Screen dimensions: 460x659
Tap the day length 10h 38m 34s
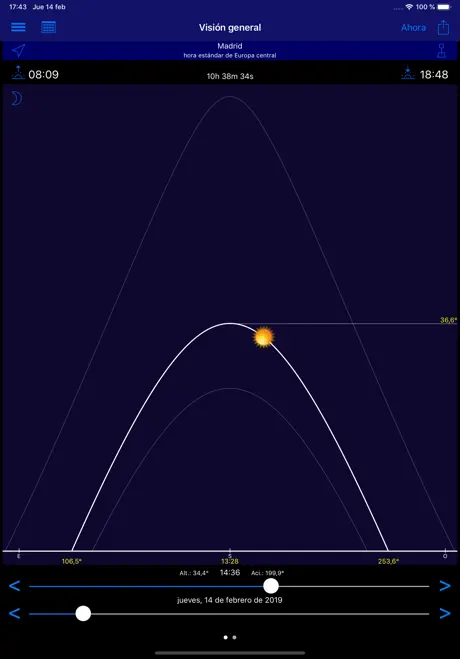tap(230, 76)
